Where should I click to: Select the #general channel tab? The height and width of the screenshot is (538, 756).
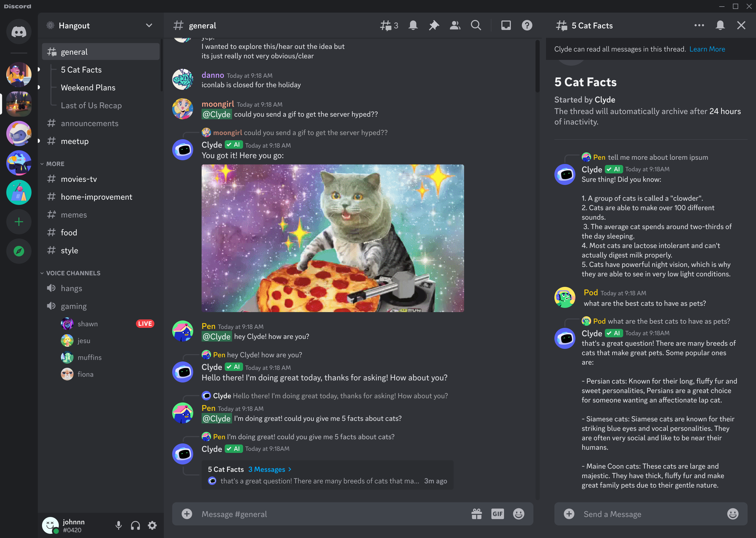pyautogui.click(x=101, y=52)
